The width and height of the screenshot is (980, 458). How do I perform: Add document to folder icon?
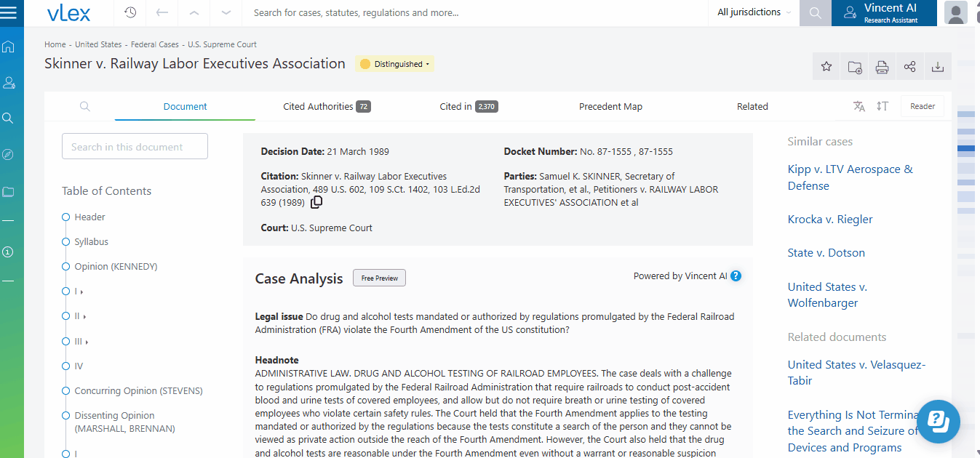(x=855, y=67)
